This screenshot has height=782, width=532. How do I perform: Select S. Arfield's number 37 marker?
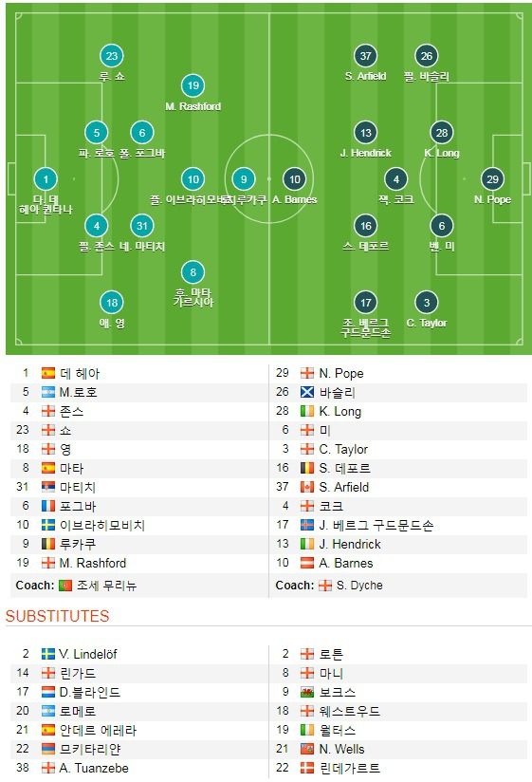(366, 56)
